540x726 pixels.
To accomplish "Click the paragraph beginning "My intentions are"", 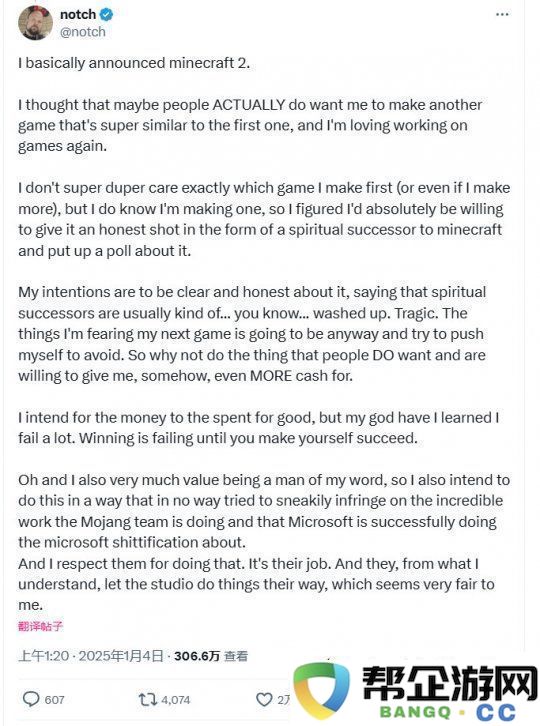I will [x=252, y=334].
